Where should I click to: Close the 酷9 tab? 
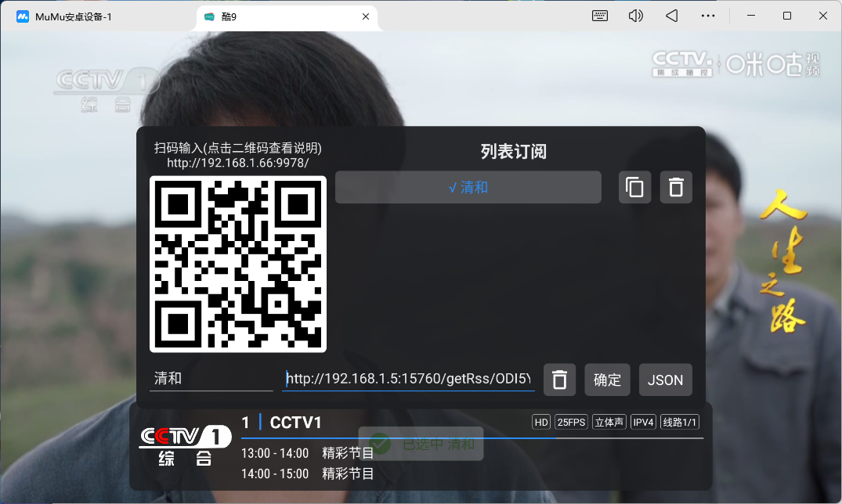[x=366, y=16]
